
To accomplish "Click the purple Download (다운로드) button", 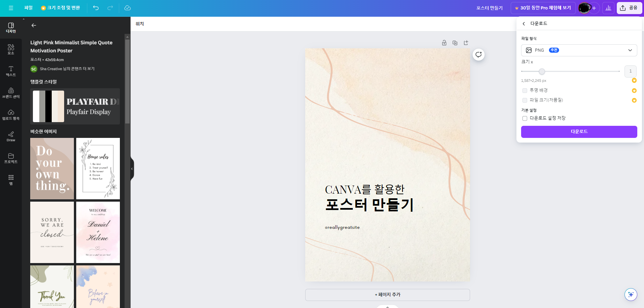I will click(x=579, y=132).
